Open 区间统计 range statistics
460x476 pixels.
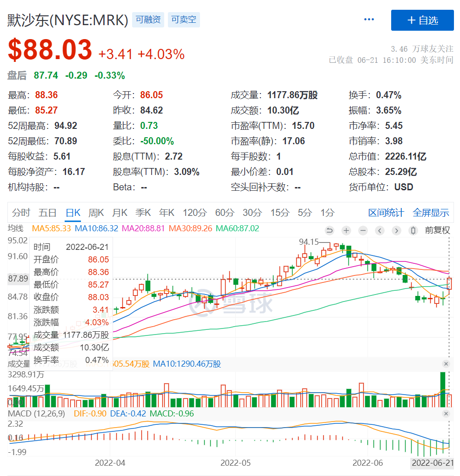coord(386,213)
